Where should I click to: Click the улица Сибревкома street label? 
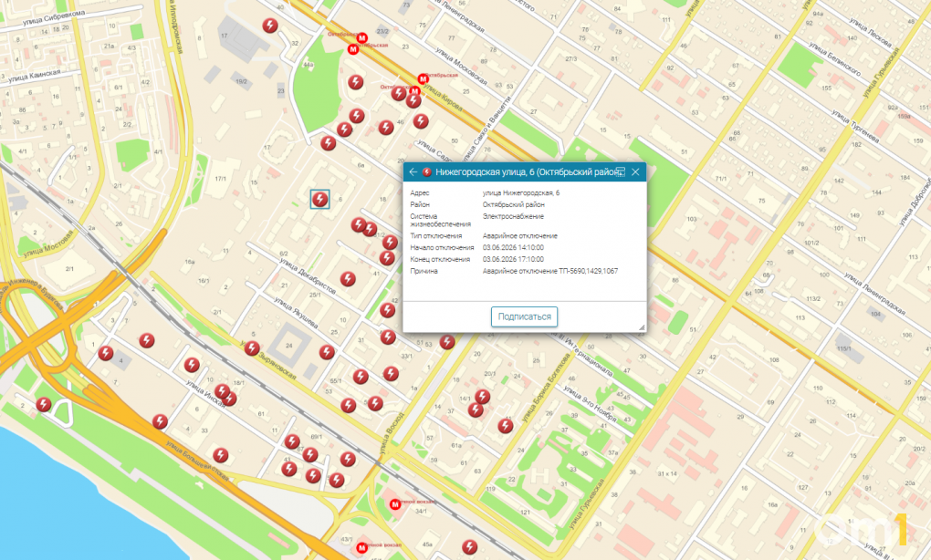coord(54,18)
